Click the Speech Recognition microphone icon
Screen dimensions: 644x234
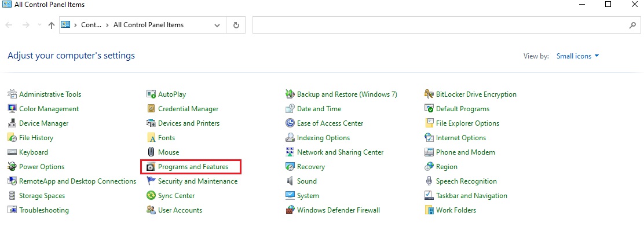pos(429,181)
